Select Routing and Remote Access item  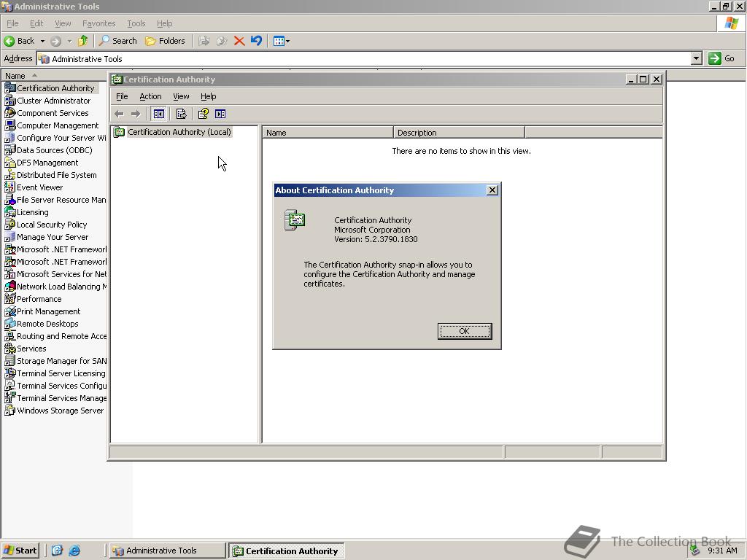click(x=55, y=335)
